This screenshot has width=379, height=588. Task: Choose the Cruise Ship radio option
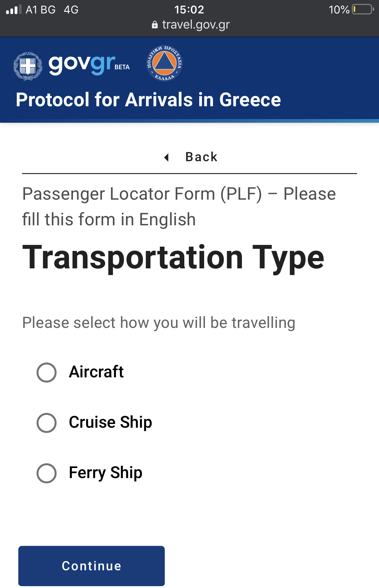[x=46, y=423]
